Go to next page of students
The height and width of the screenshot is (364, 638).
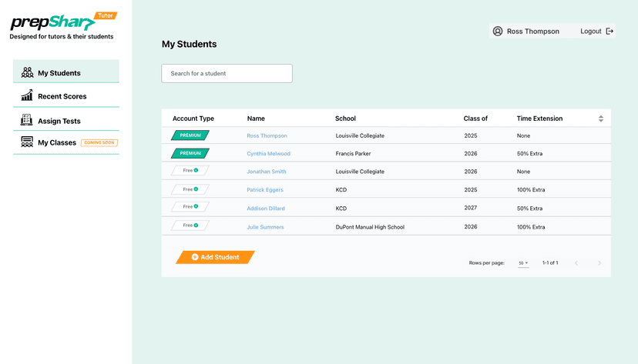click(599, 263)
